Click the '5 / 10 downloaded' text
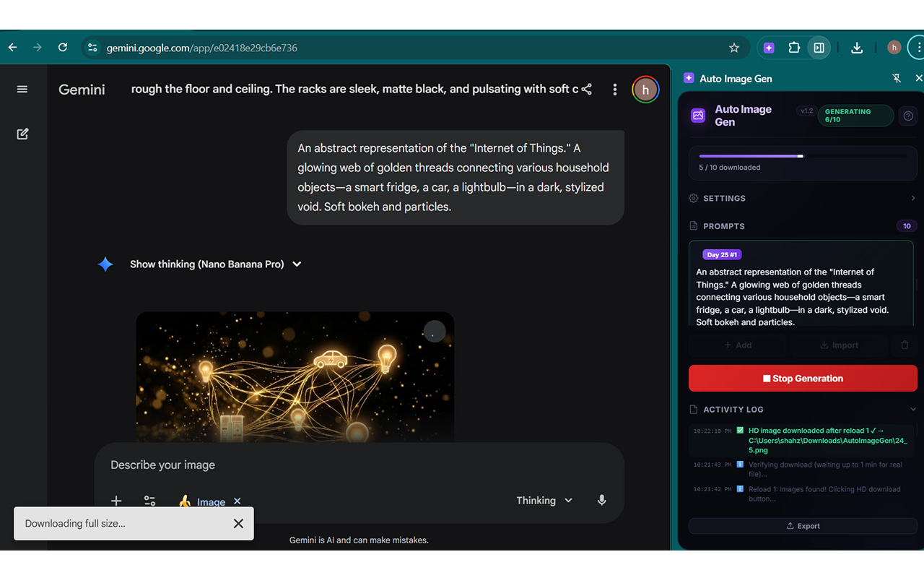The width and height of the screenshot is (924, 578). pos(729,168)
